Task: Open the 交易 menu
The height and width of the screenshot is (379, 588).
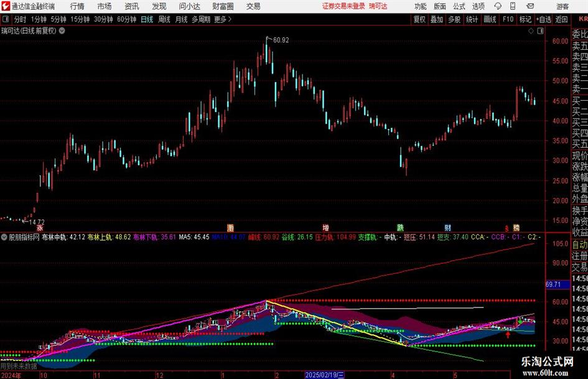Action: [x=253, y=6]
